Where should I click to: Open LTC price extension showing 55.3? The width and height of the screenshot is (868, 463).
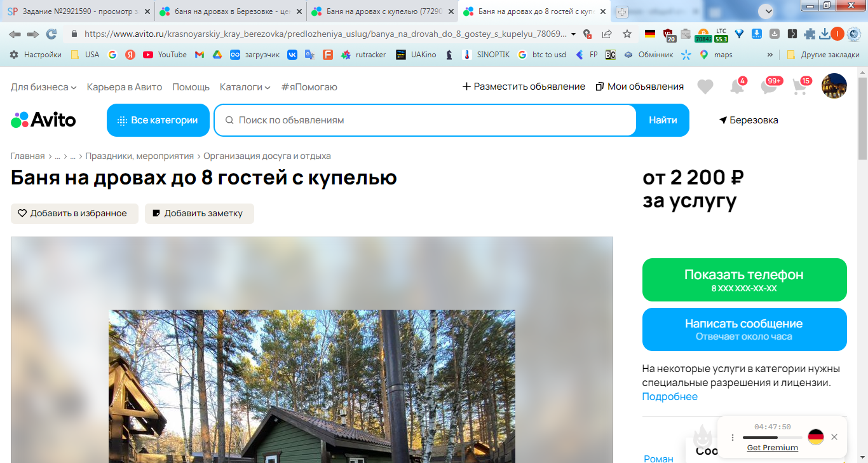click(721, 35)
